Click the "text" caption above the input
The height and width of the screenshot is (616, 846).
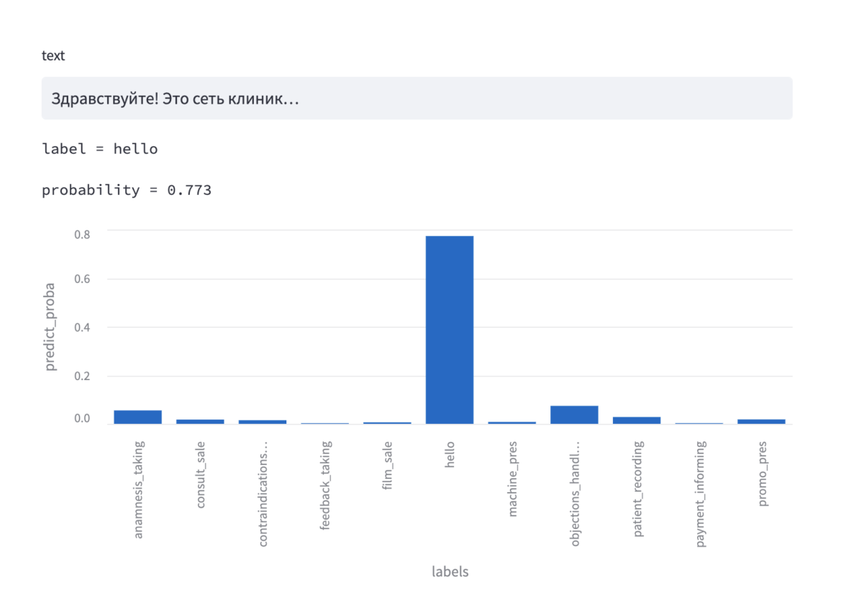point(53,55)
